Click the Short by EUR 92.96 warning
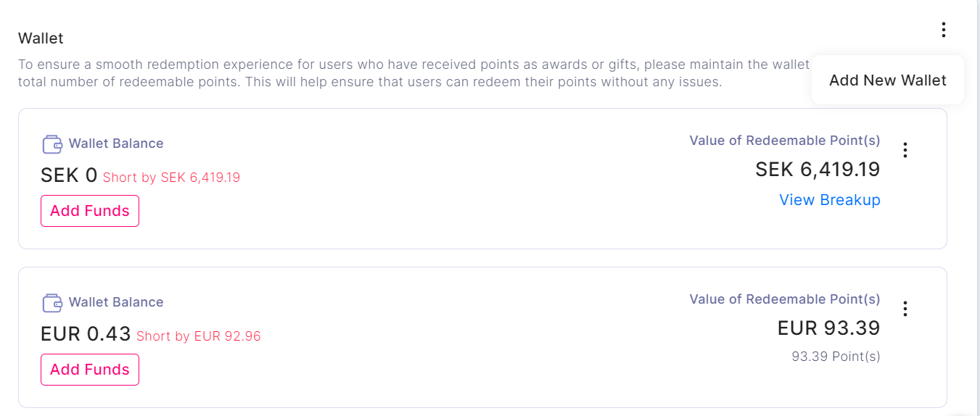 pyautogui.click(x=198, y=336)
